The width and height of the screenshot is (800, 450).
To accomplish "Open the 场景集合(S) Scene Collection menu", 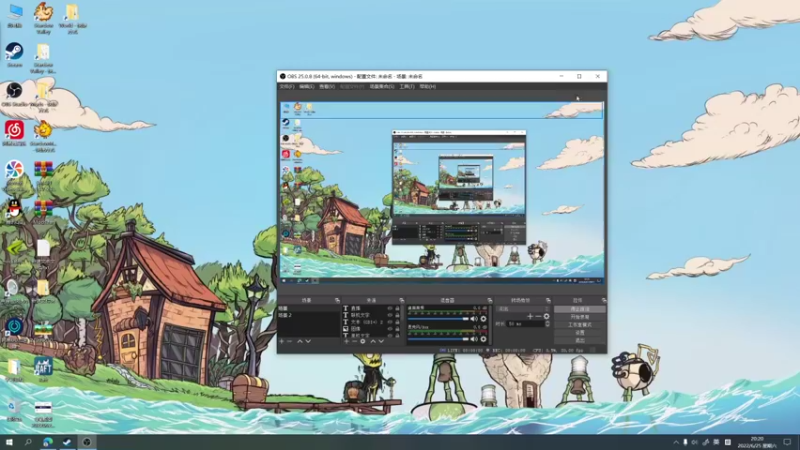I will click(x=382, y=87).
